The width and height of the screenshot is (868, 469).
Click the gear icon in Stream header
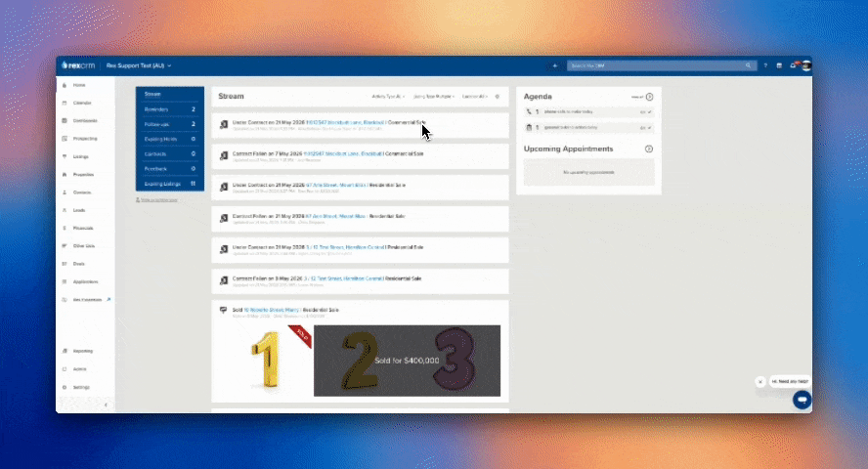[x=498, y=96]
